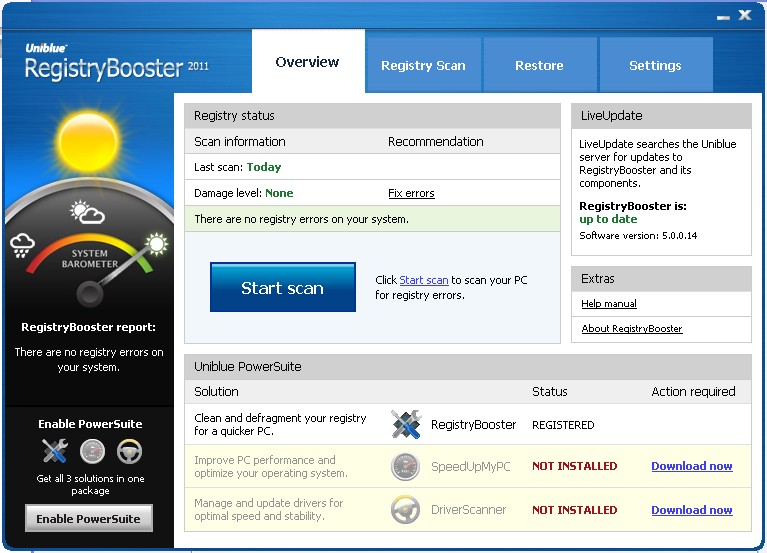
Task: Click the DriverScanner product name
Action: coord(469,510)
